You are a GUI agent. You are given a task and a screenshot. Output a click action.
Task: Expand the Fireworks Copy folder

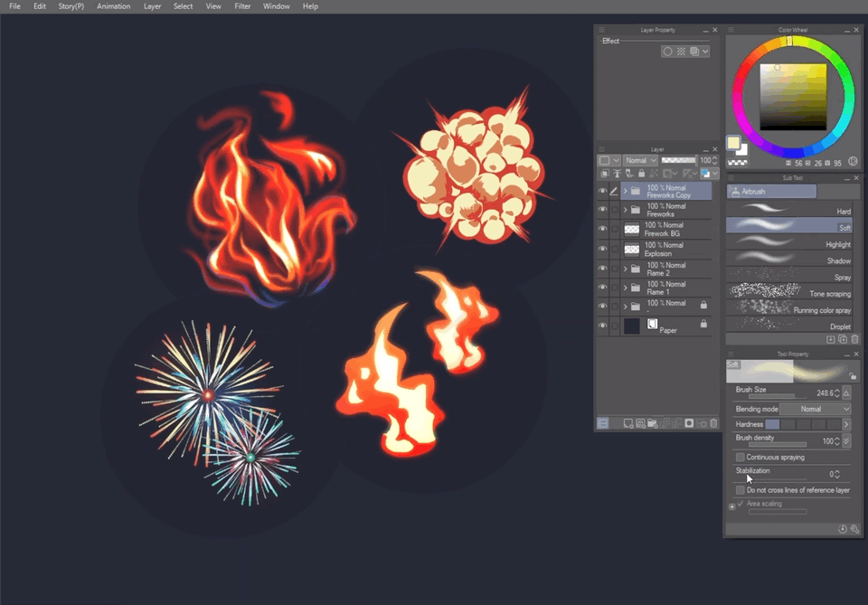[x=626, y=192]
